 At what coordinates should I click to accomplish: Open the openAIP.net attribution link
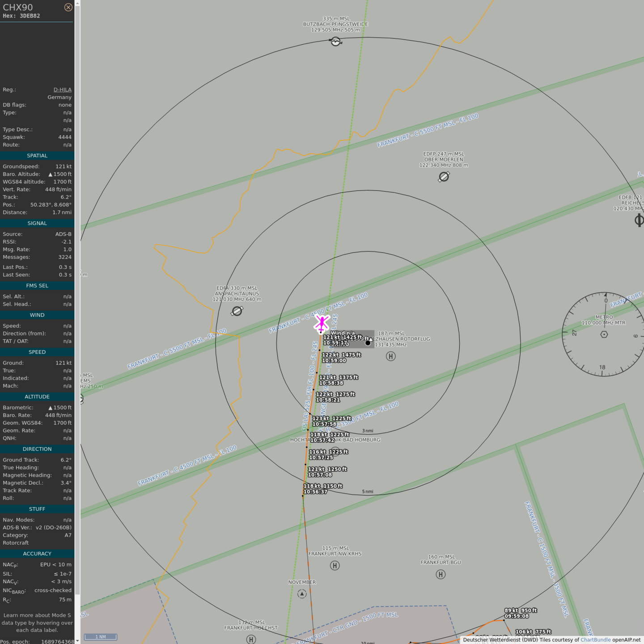click(x=626, y=640)
